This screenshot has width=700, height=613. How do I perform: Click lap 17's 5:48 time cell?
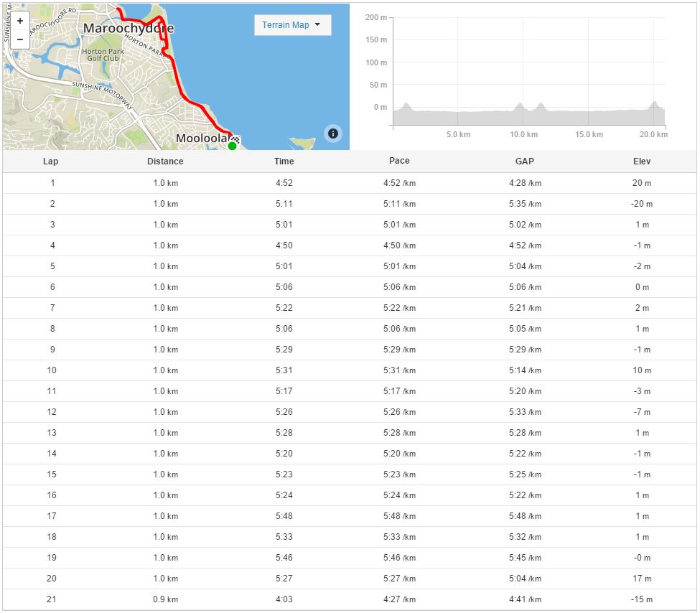point(284,516)
